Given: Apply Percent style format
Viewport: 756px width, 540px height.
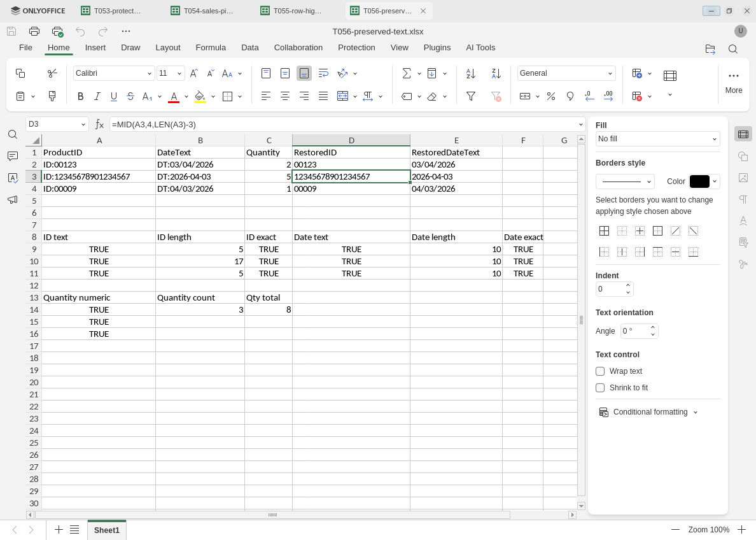Looking at the screenshot, I should coord(551,97).
